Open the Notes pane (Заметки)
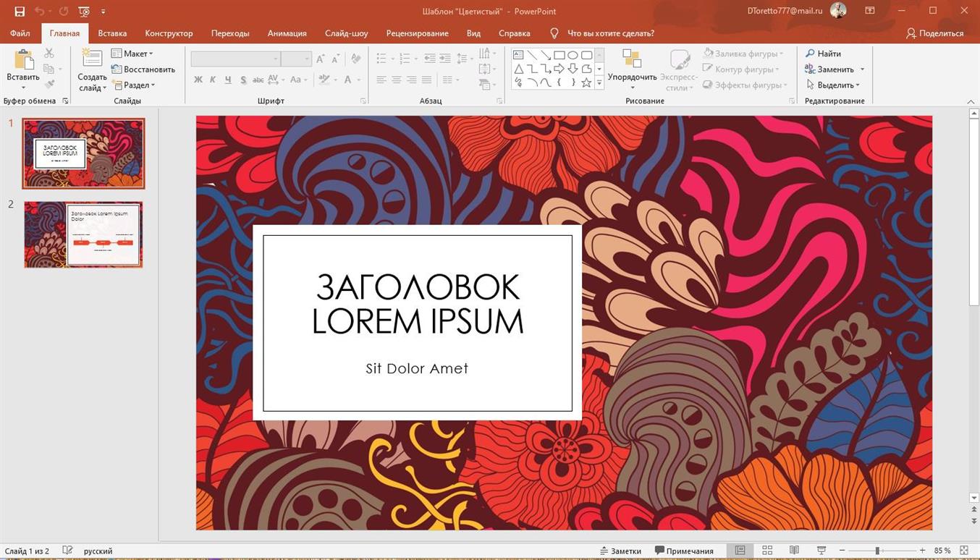This screenshot has width=980, height=560. (620, 551)
